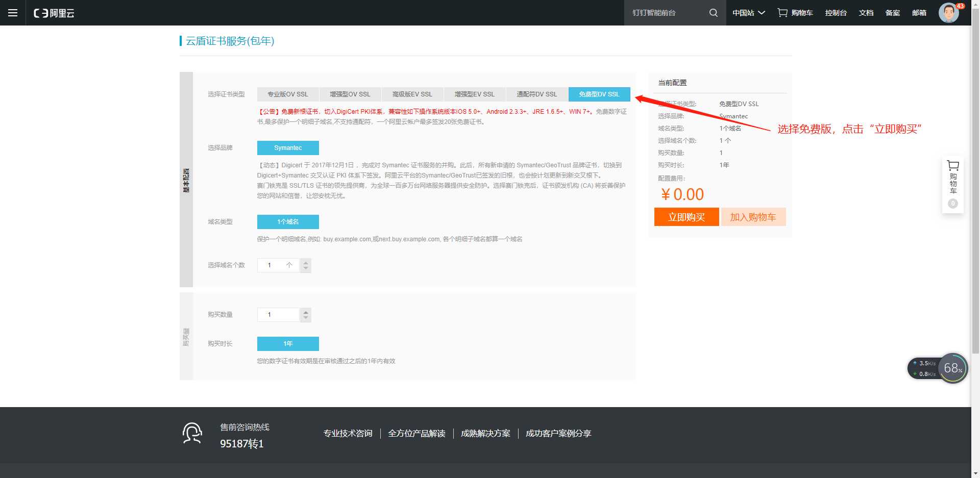Open the 成功客户案例分享 footer link
This screenshot has height=478, width=980.
pos(558,434)
